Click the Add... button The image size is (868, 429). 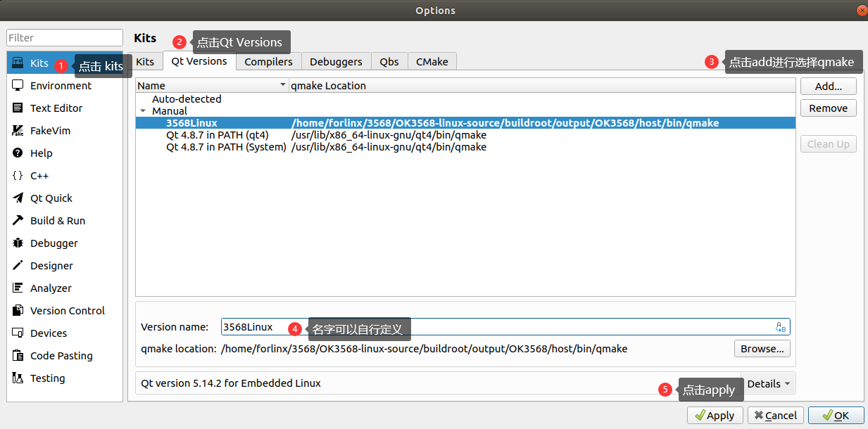click(x=828, y=86)
